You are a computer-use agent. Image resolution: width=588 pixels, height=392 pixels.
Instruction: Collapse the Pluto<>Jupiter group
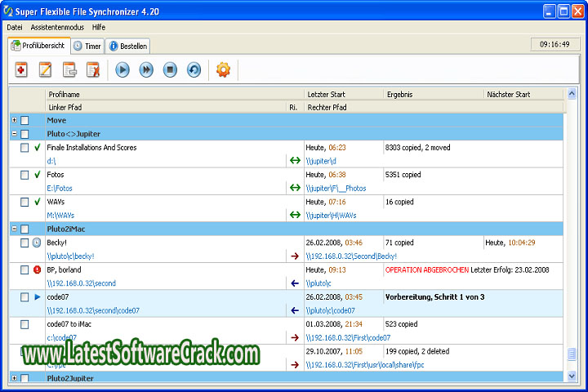(14, 134)
